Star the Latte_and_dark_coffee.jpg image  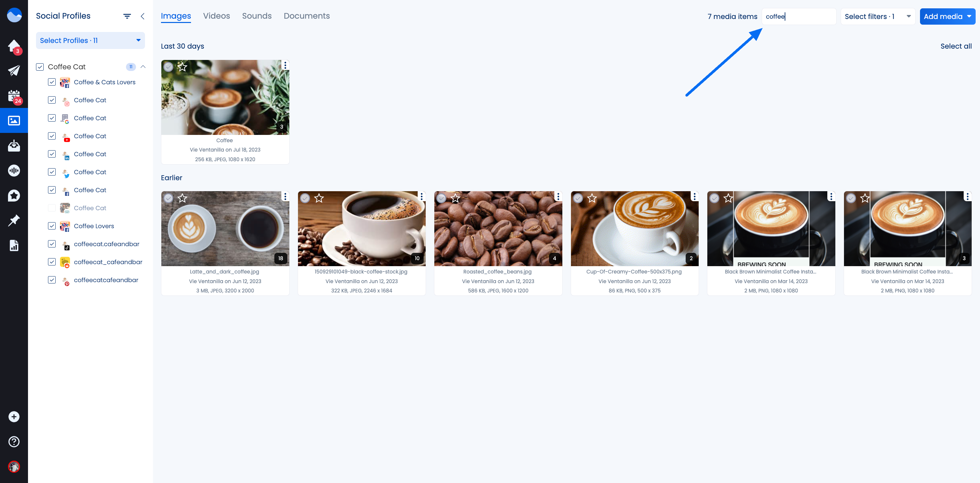tap(183, 198)
